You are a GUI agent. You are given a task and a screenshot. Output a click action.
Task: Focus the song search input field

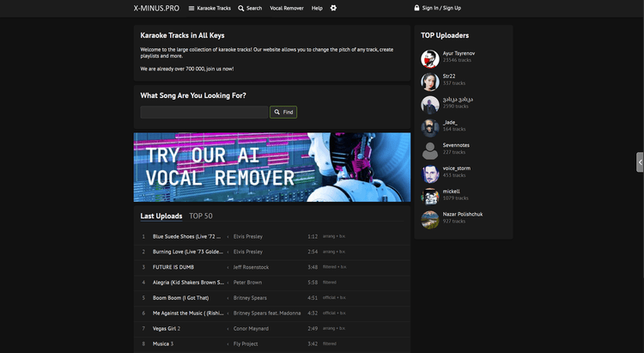[x=204, y=112]
